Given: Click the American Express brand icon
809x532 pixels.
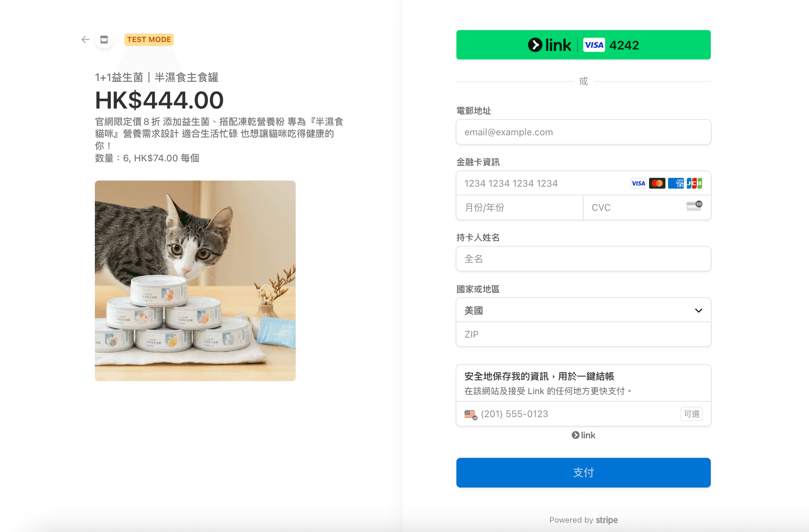Looking at the screenshot, I should click(x=675, y=183).
